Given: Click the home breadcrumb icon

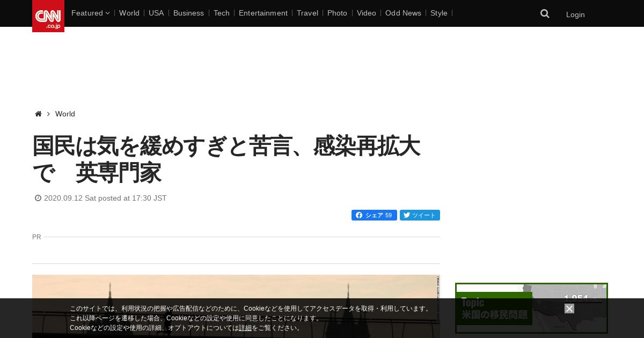Looking at the screenshot, I should coord(38,114).
